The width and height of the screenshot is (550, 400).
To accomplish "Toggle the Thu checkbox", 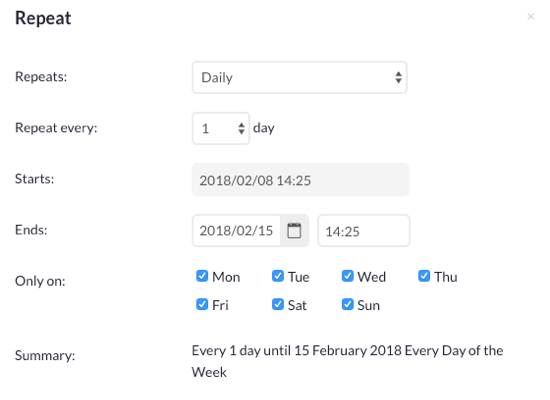I will (x=424, y=276).
